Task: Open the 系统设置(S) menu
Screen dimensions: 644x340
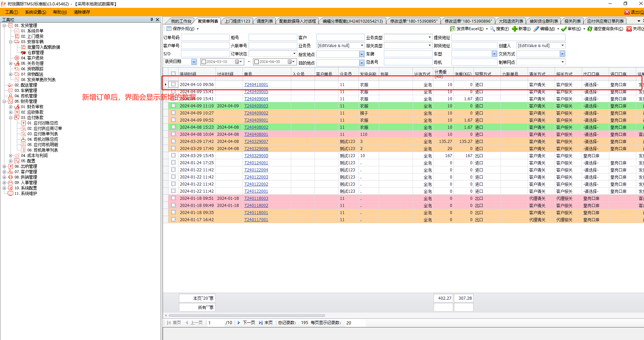Action: (x=36, y=12)
